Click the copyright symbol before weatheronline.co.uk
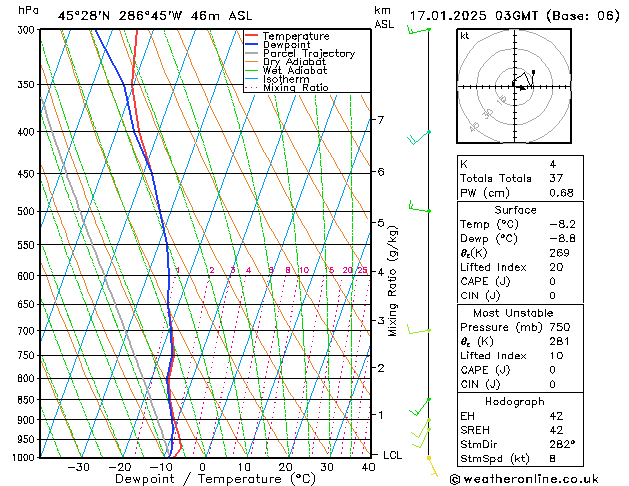The height and width of the screenshot is (486, 629). (457, 478)
